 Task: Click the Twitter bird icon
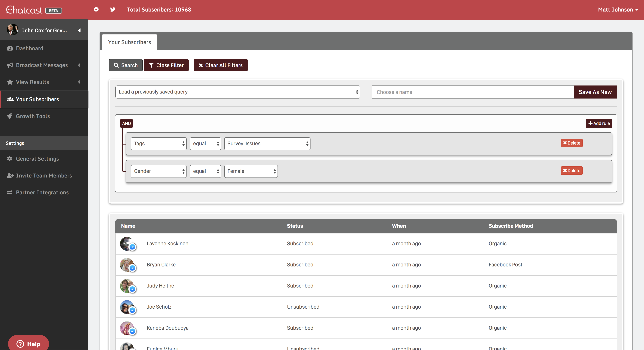point(113,10)
